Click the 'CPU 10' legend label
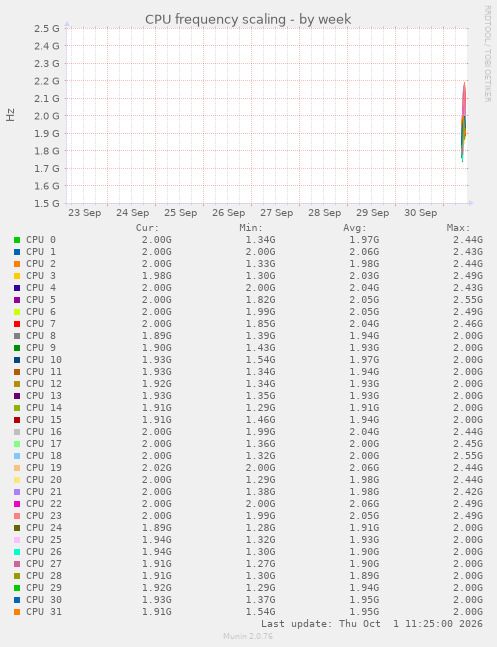Image resolution: width=497 pixels, height=647 pixels. [x=44, y=359]
